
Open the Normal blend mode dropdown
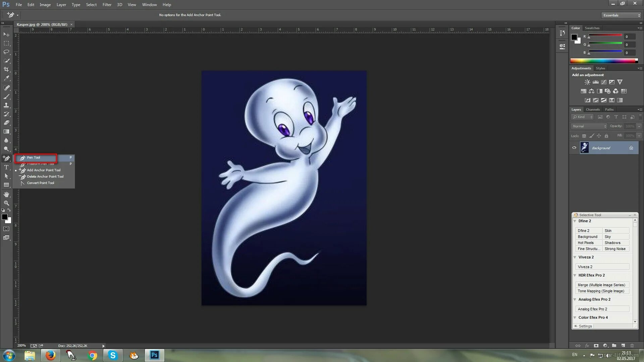coord(589,126)
